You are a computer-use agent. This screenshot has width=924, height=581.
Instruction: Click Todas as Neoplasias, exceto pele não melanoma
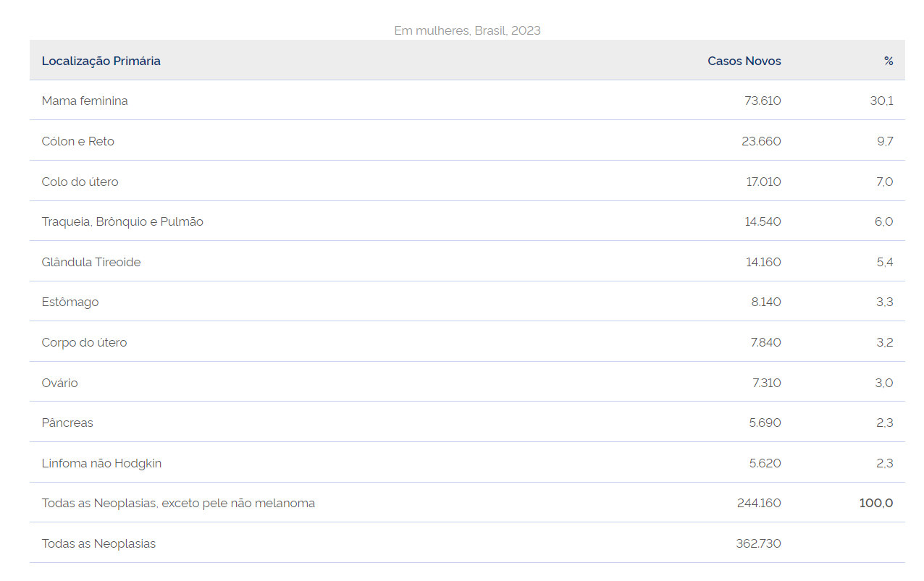(x=178, y=503)
